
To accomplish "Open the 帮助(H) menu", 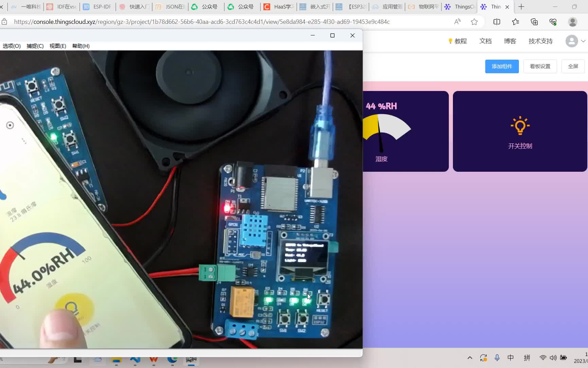I will [x=81, y=46].
